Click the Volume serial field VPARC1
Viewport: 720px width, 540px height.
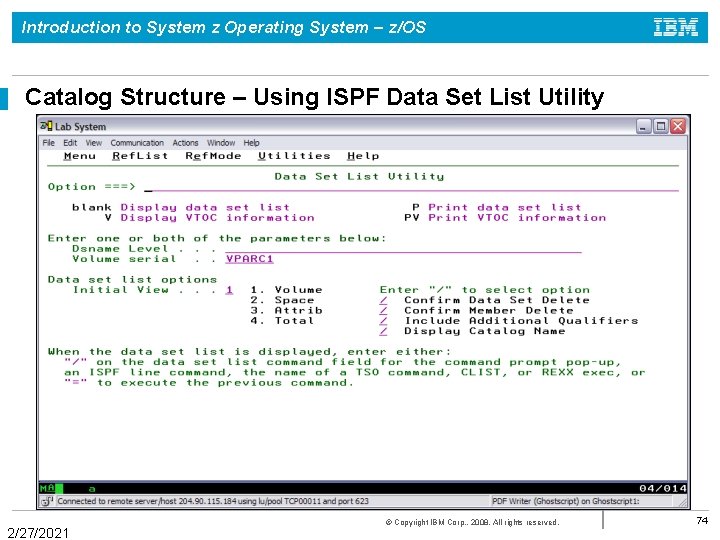coord(249,259)
